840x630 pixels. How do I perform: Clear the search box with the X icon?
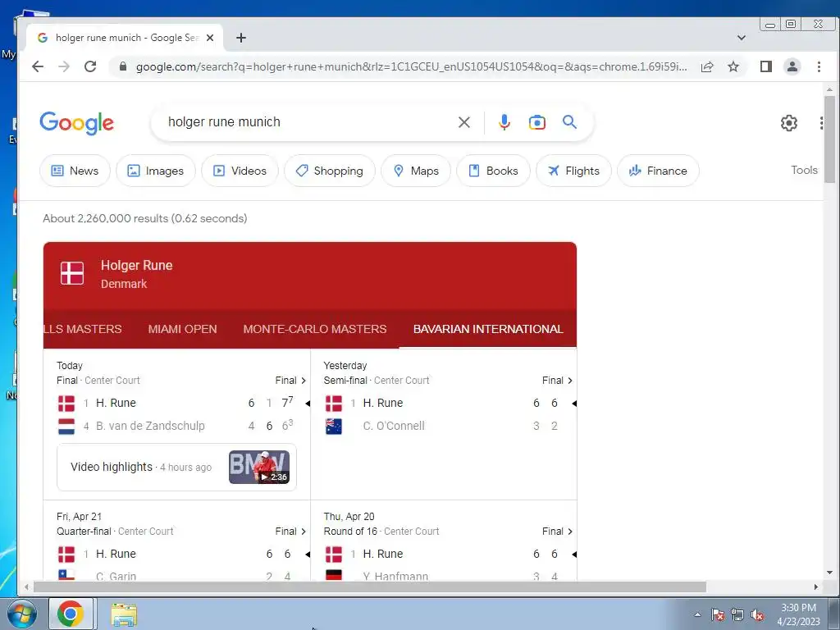click(464, 122)
